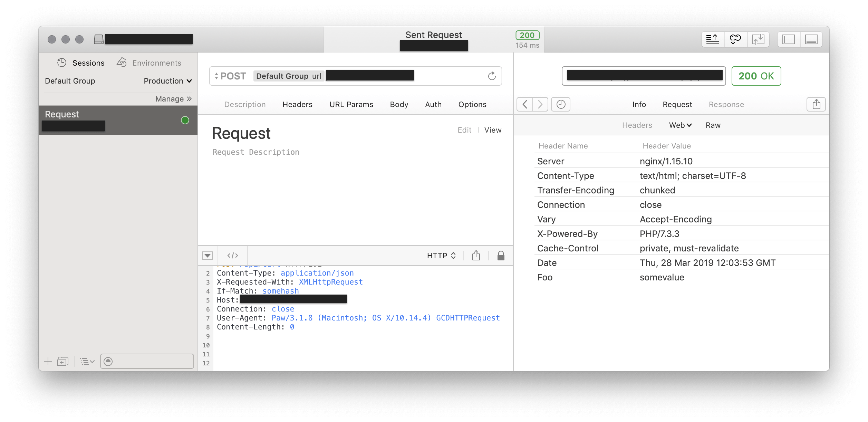Toggle the bottom panel visibility
The image size is (868, 422).
pos(811,39)
